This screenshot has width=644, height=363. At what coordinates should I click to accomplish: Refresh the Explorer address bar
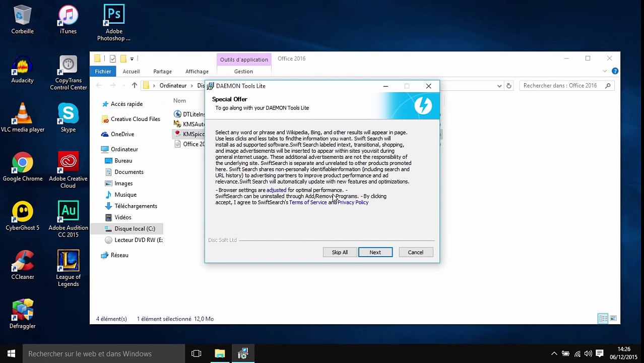pos(508,86)
